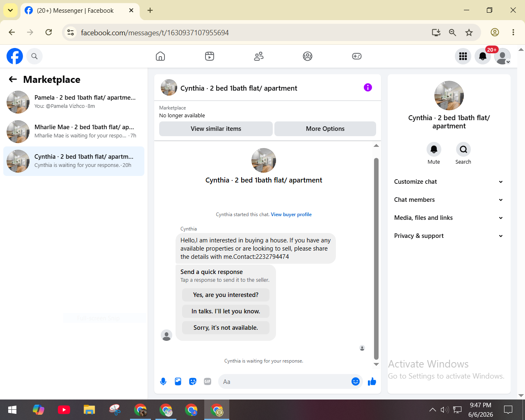Send a voice clip with microphone icon

click(163, 381)
